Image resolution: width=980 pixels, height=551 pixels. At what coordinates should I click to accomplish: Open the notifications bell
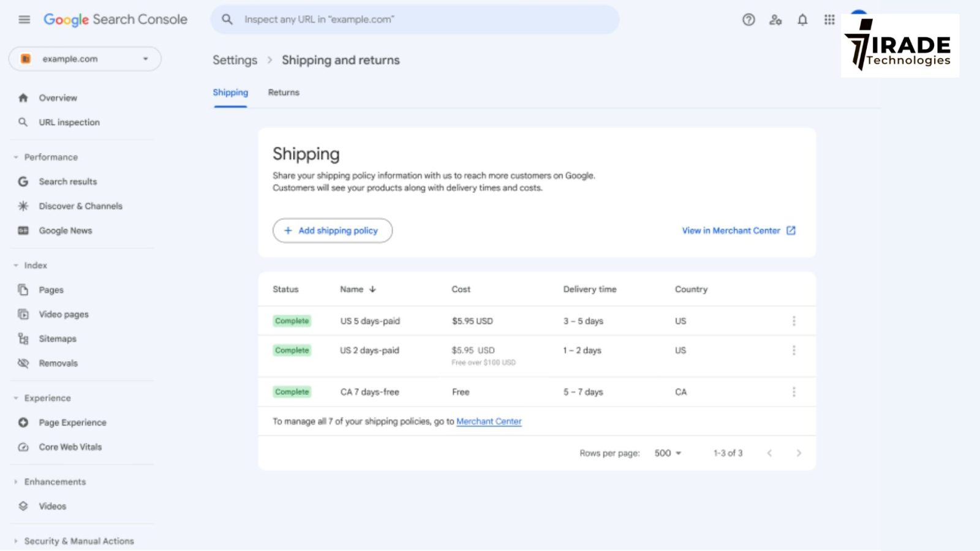tap(802, 20)
